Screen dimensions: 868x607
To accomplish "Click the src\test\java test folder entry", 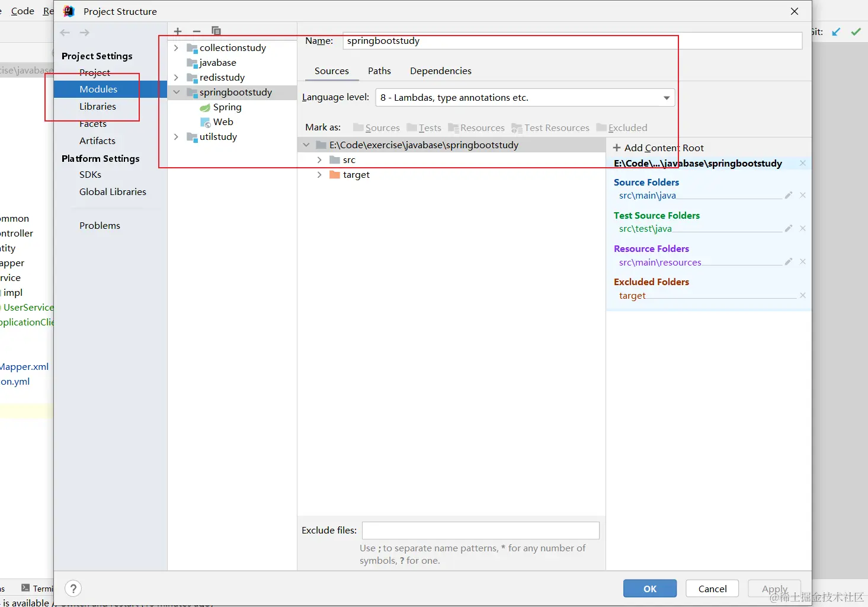I will click(645, 229).
